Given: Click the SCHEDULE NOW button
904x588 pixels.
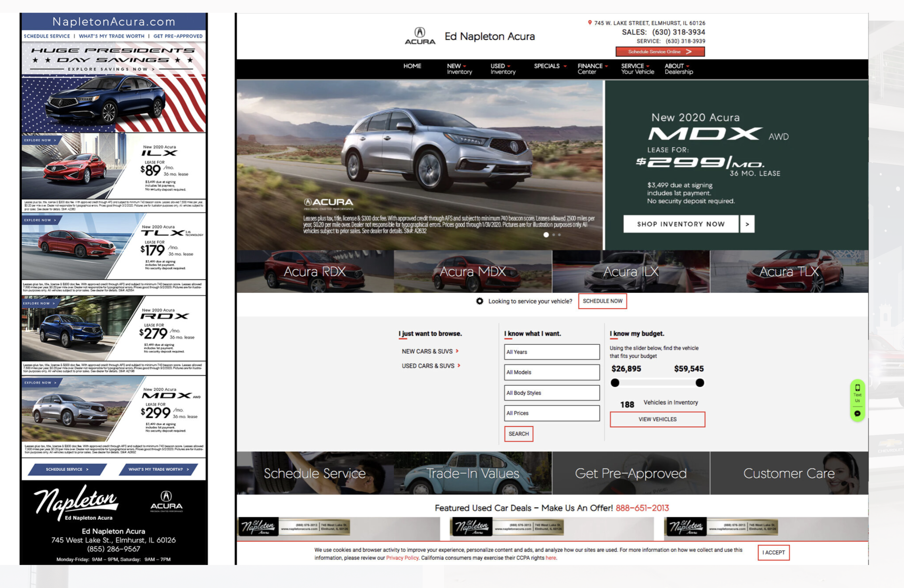Looking at the screenshot, I should point(602,301).
